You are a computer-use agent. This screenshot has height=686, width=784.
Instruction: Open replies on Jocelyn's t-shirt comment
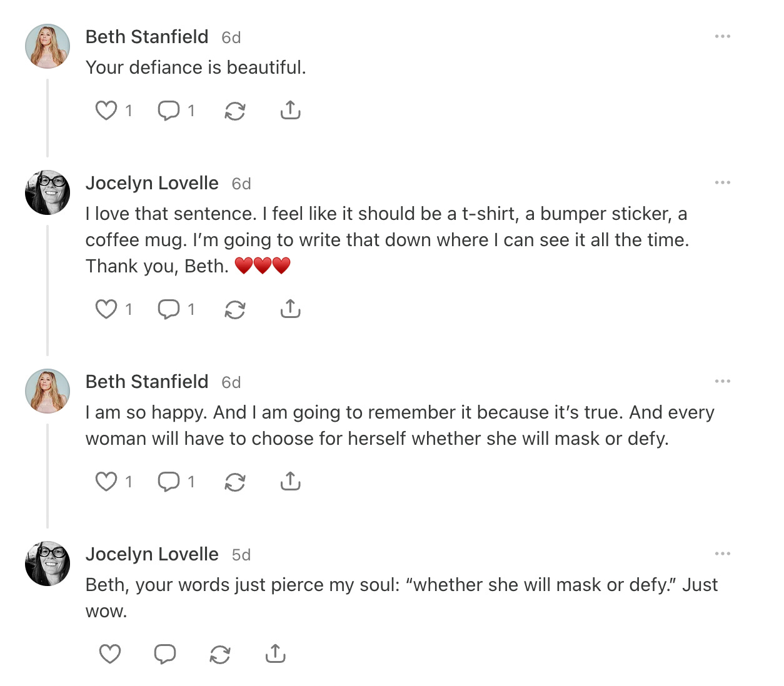point(169,309)
